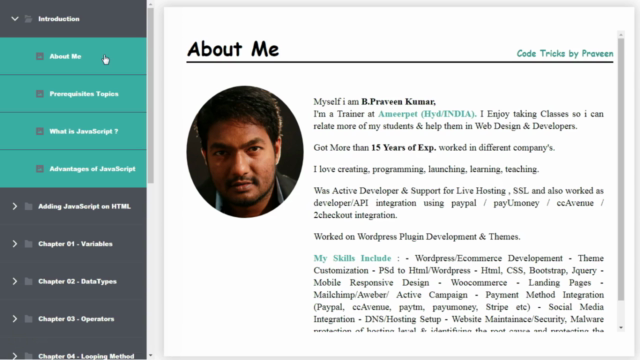Click the Adding JavaScript on HTML folder icon

(x=29, y=206)
